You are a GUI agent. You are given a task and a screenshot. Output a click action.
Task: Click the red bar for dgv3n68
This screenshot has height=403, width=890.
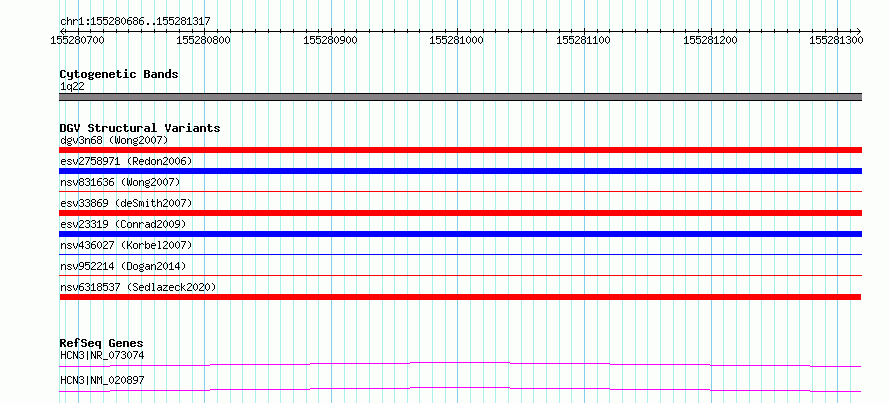coord(460,150)
